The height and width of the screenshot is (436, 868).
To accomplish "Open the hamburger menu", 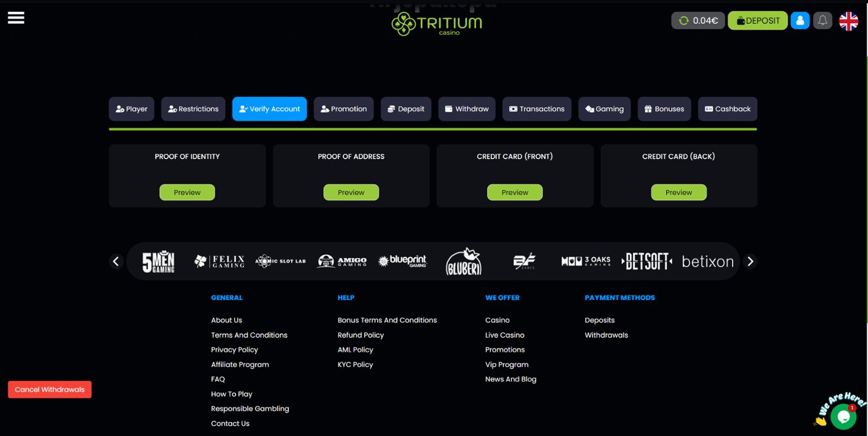I will coord(16,18).
